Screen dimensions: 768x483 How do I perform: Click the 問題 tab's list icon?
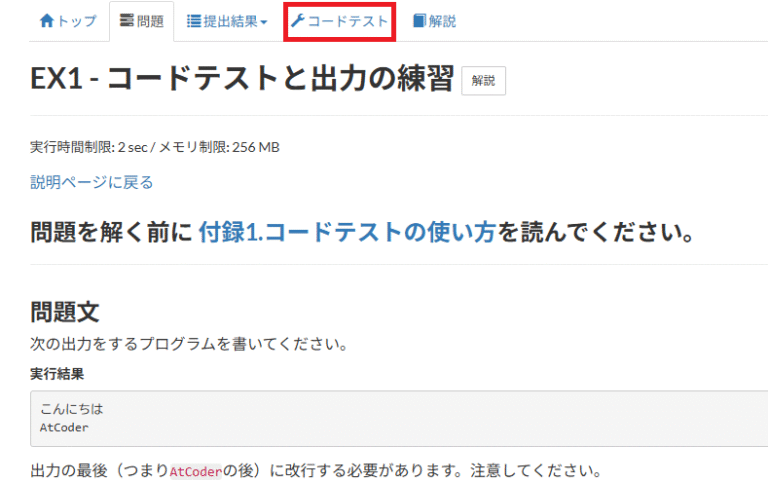click(x=126, y=21)
